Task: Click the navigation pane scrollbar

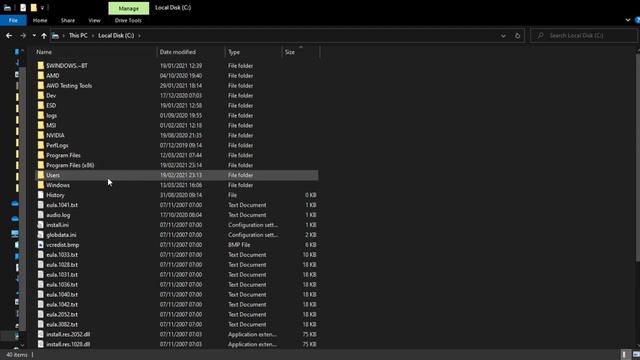Action: 22,198
